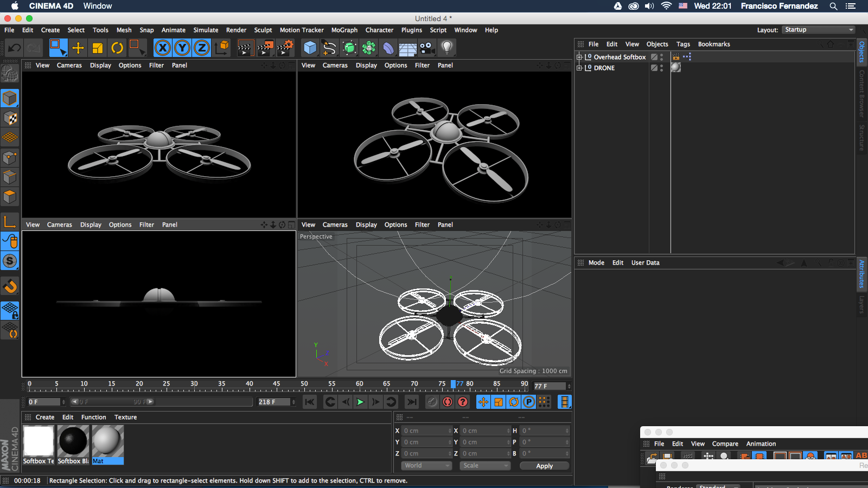Viewport: 868px width, 488px height.
Task: Open the World coordinate system dropdown
Action: (426, 466)
